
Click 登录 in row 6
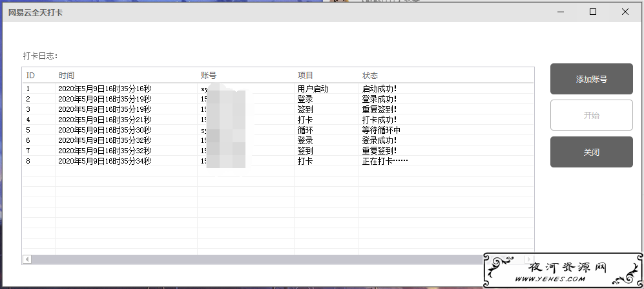coord(305,140)
